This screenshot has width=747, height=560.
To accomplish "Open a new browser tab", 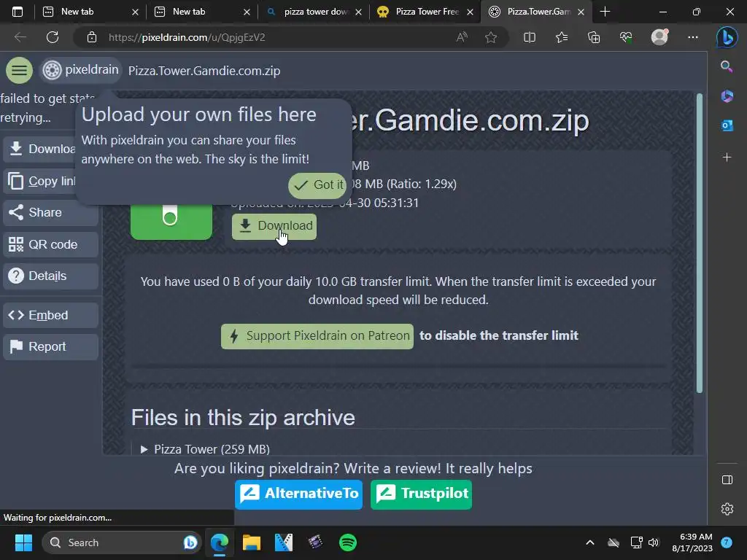I will coord(605,12).
